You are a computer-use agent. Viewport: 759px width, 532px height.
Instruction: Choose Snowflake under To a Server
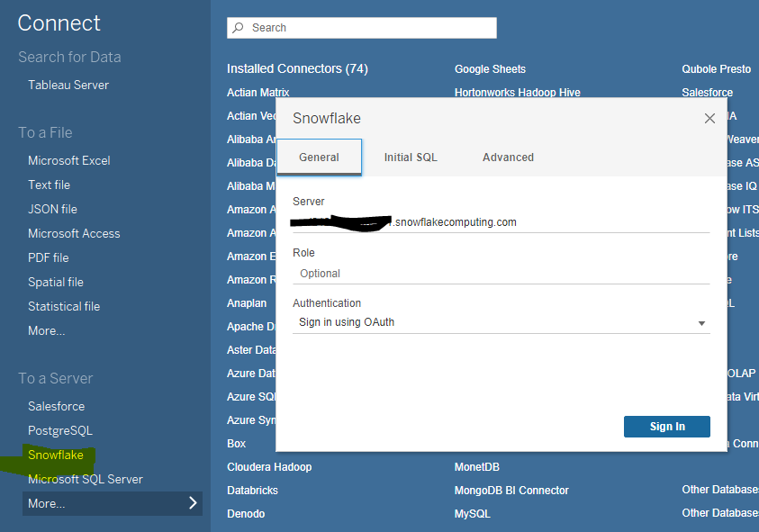point(56,455)
